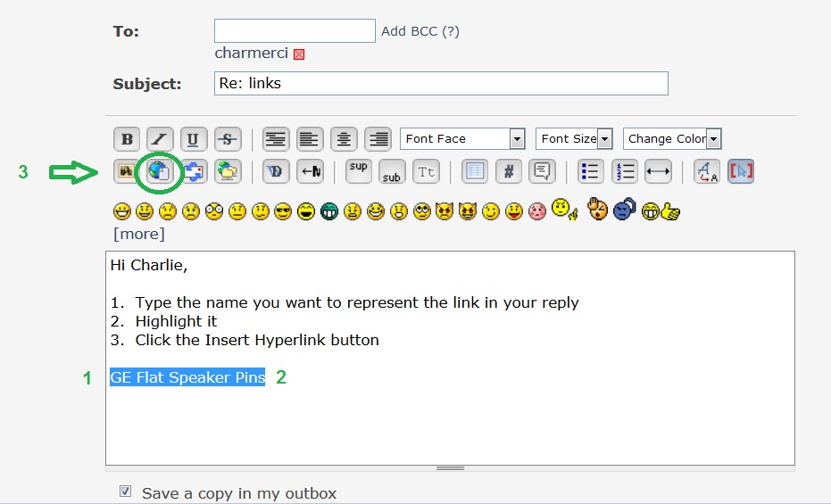Click the charmerci recipient name
Image resolution: width=831 pixels, height=504 pixels.
point(251,53)
